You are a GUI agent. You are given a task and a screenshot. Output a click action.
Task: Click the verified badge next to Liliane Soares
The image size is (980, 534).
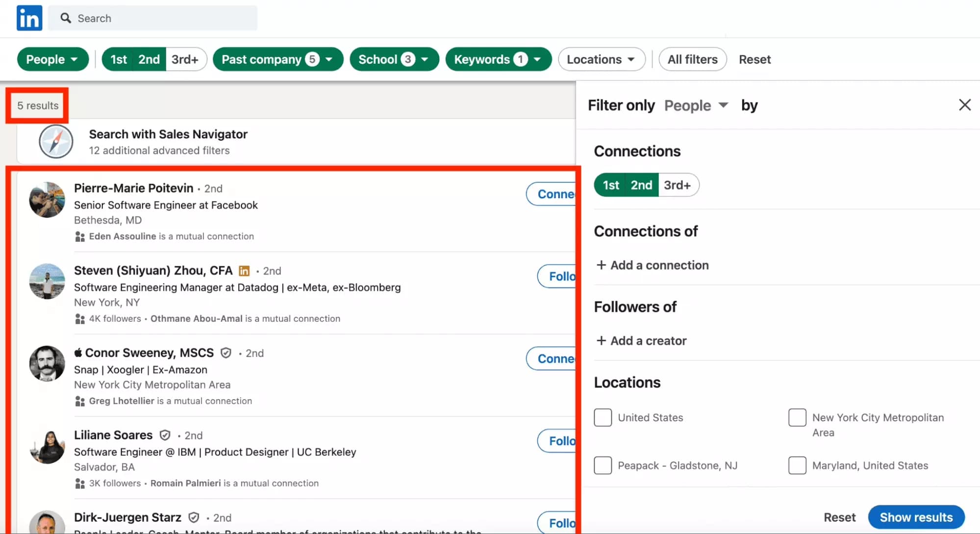click(165, 435)
